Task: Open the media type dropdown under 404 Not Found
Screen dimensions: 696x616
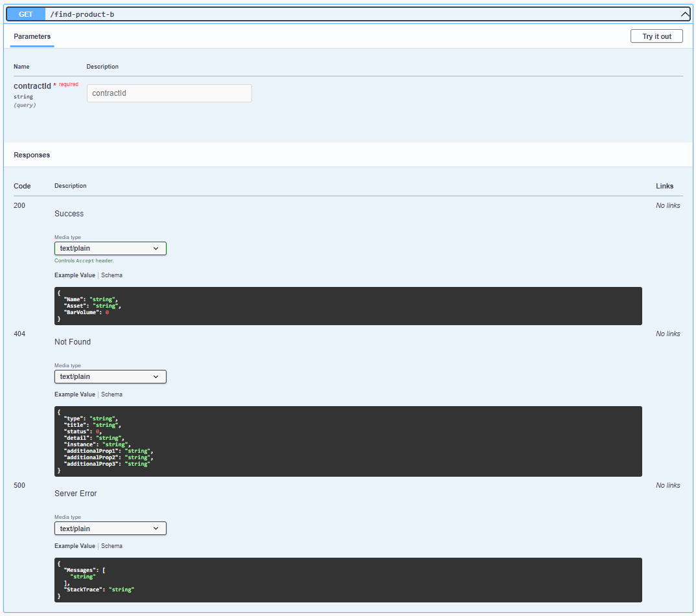Action: pos(110,376)
